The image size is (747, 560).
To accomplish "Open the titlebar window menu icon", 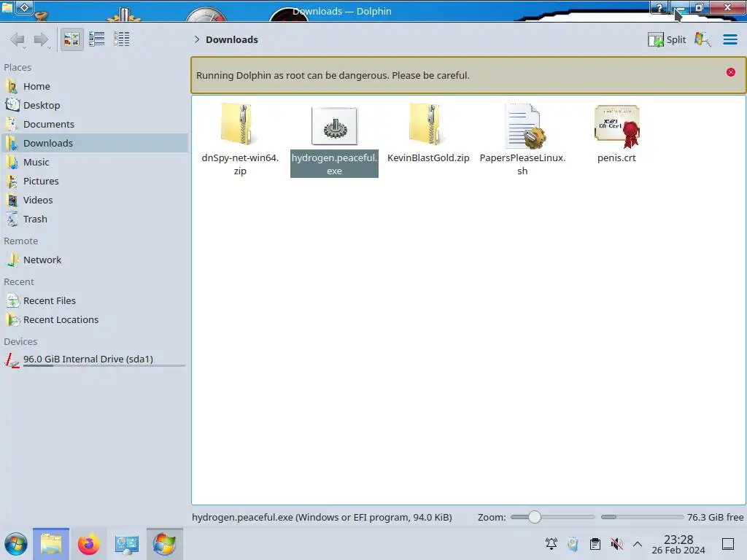I will [7, 7].
